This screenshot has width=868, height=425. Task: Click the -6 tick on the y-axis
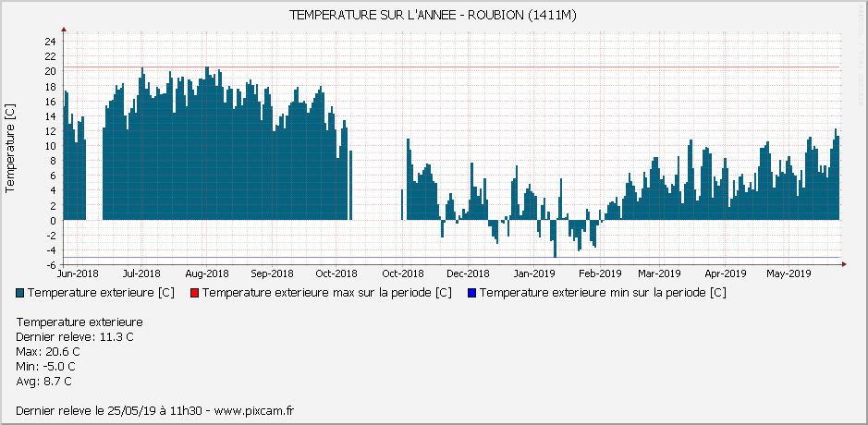pos(51,265)
